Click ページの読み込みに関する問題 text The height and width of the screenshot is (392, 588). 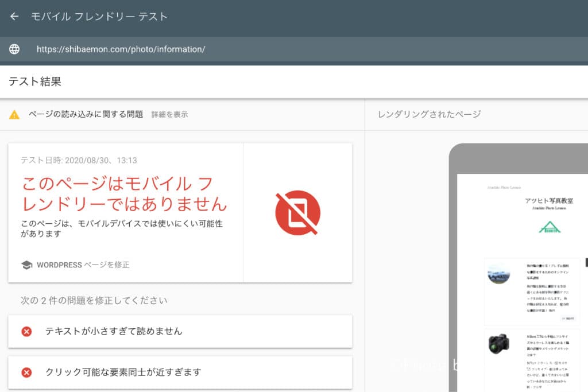click(86, 114)
